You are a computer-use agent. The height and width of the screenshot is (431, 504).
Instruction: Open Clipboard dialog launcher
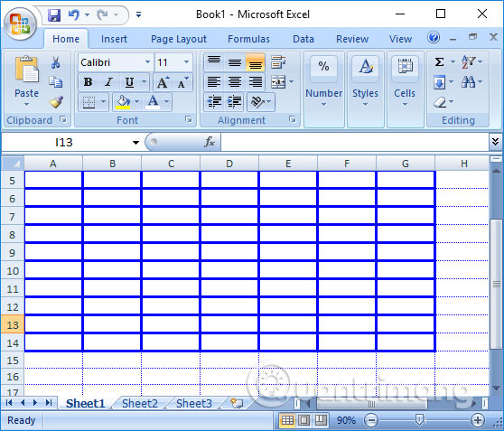(63, 119)
